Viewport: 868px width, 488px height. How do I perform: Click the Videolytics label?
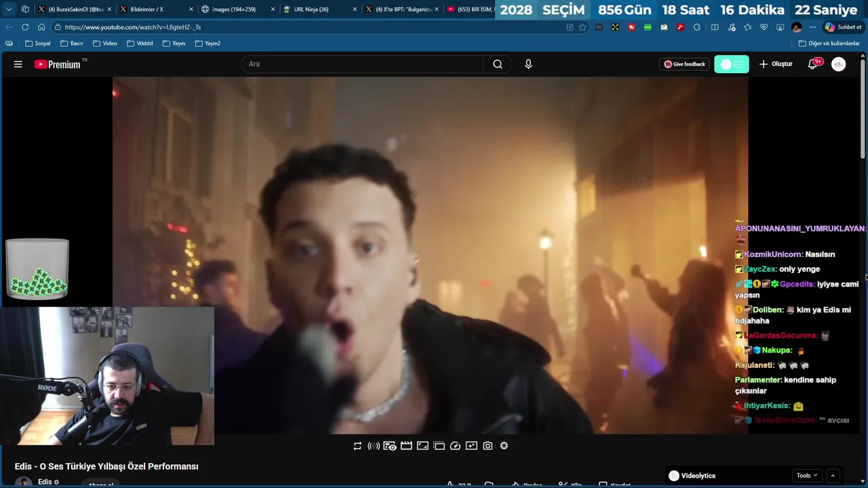click(x=698, y=476)
